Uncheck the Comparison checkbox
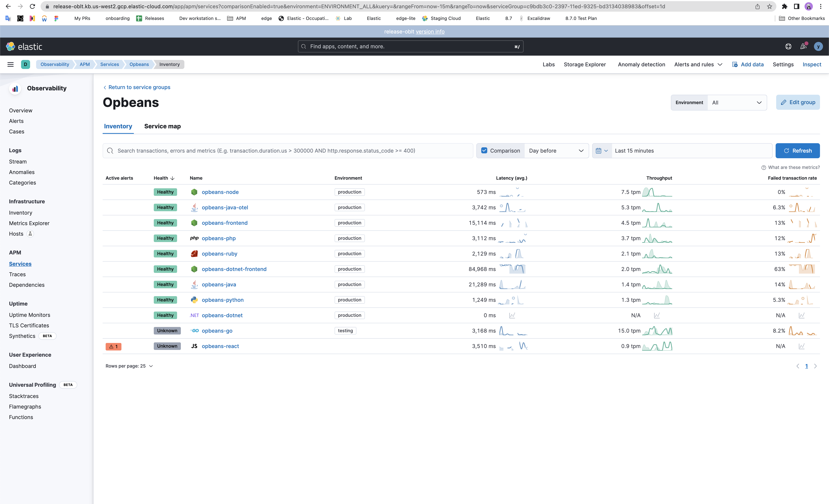The image size is (829, 504). click(x=484, y=151)
